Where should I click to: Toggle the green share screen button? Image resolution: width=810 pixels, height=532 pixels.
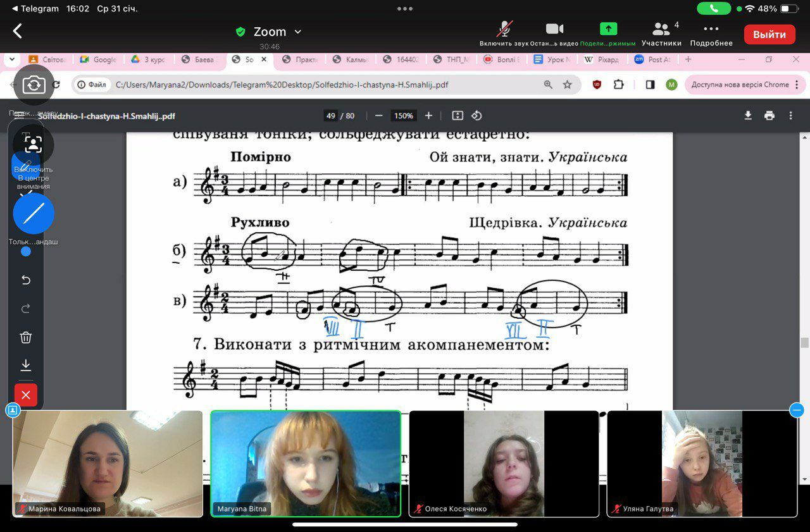pyautogui.click(x=608, y=34)
